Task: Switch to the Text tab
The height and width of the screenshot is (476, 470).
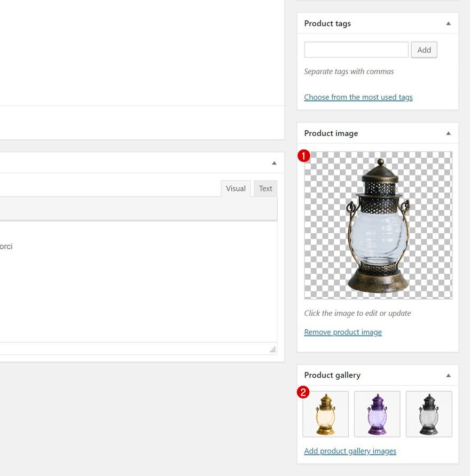Action: [x=265, y=188]
